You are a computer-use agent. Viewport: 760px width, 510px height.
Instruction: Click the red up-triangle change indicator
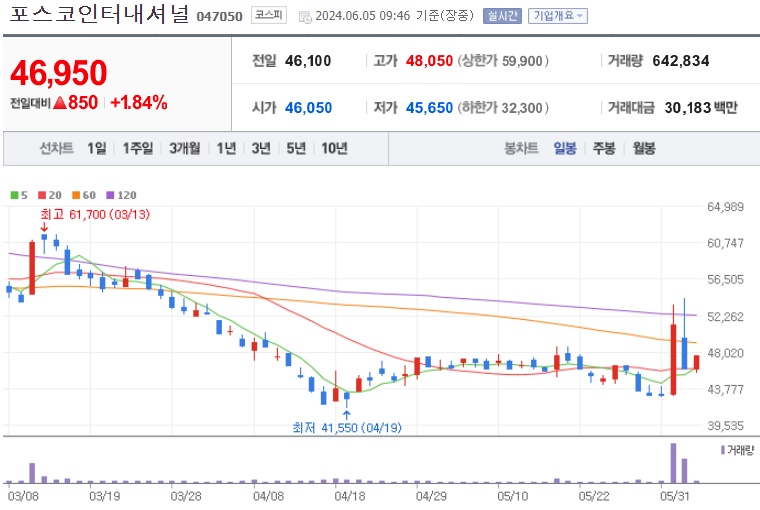click(60, 103)
